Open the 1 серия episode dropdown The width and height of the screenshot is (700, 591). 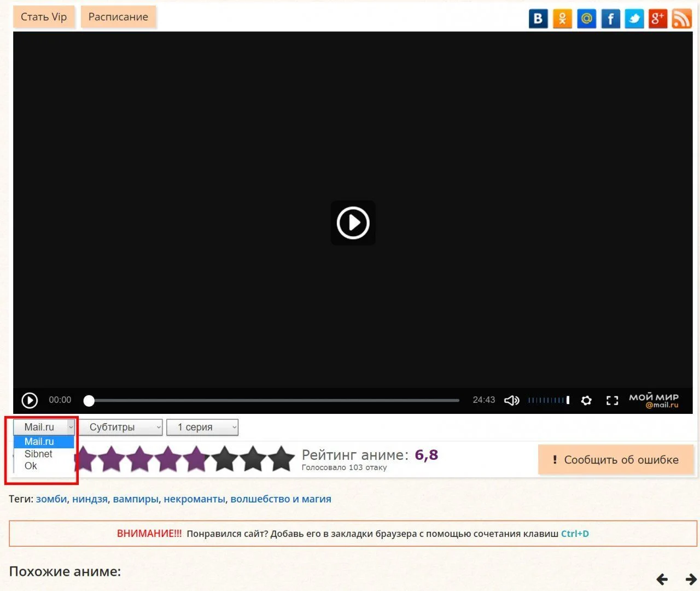click(x=202, y=427)
